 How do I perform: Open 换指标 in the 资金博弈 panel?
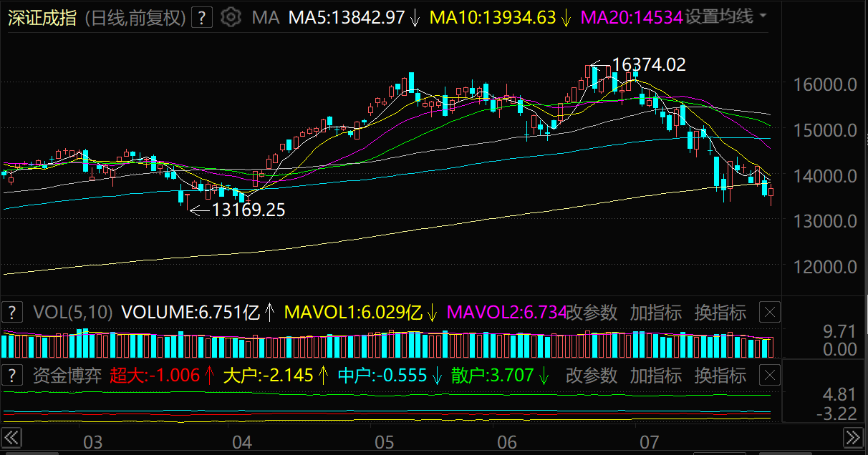[x=720, y=376]
